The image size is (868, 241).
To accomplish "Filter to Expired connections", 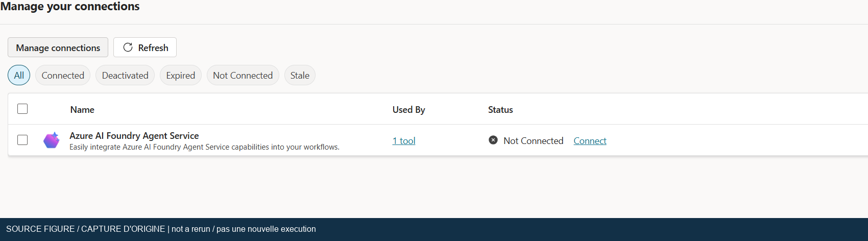I will pyautogui.click(x=181, y=75).
